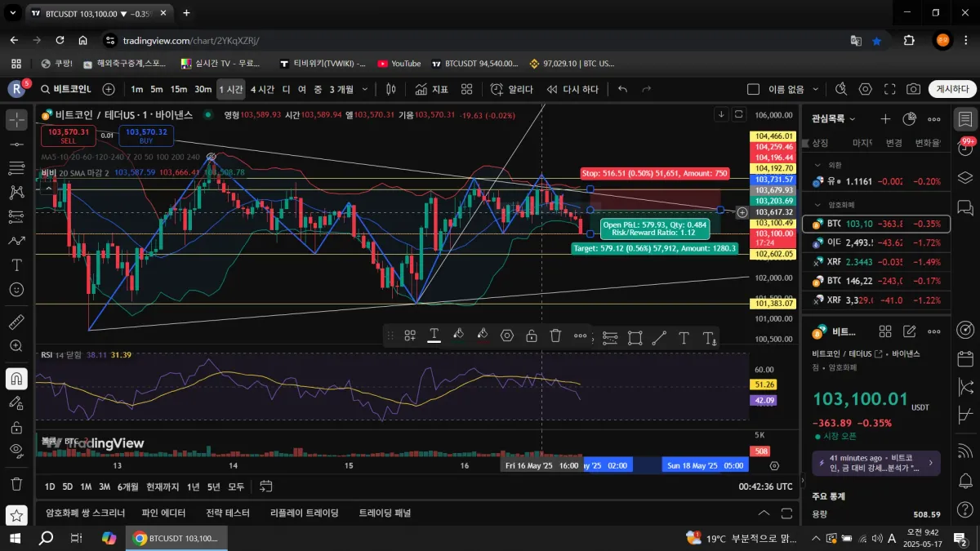Open chart settings hexagon icon in top bar
Viewport: 980px width, 551px height.
pos(865,89)
